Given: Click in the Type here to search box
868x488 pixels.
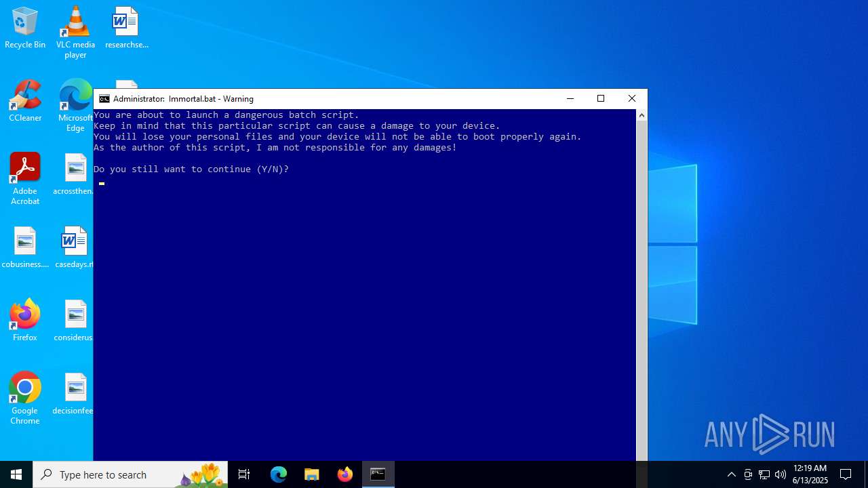Looking at the screenshot, I should [x=130, y=474].
